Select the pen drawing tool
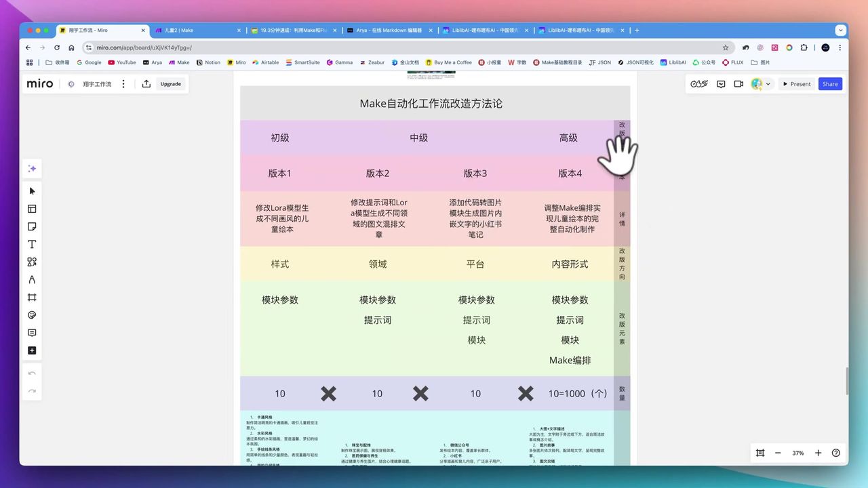 tap(31, 279)
